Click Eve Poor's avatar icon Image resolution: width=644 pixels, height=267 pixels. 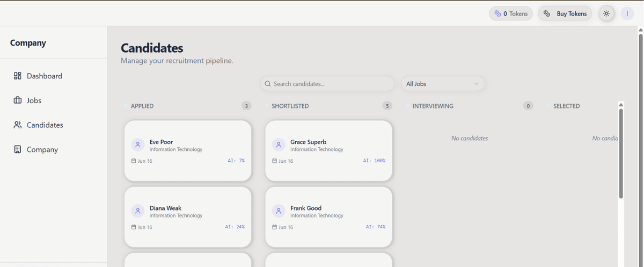(x=138, y=145)
